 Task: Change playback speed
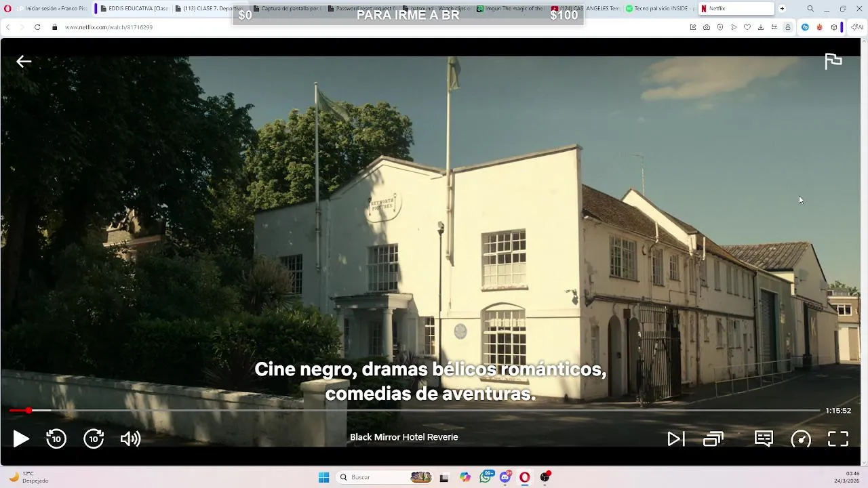point(801,439)
